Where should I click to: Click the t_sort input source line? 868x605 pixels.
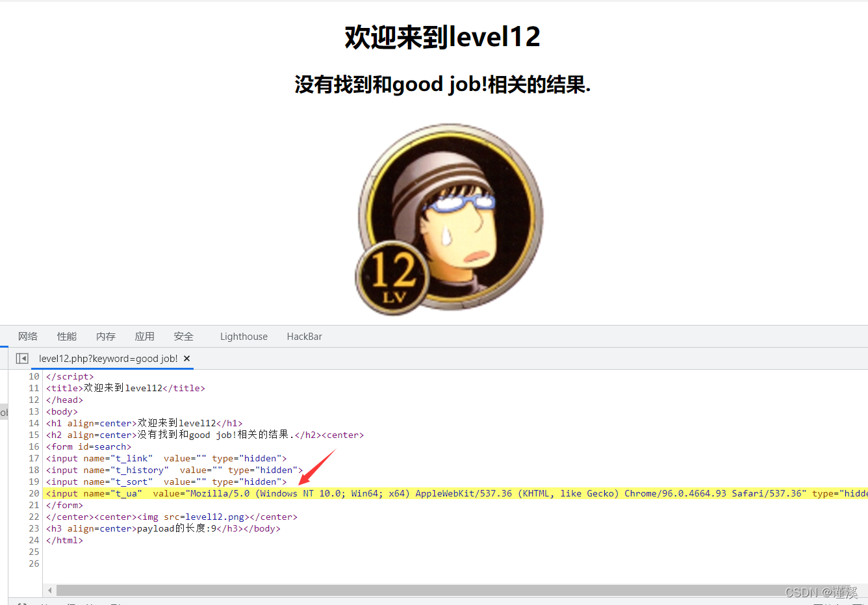(x=166, y=482)
